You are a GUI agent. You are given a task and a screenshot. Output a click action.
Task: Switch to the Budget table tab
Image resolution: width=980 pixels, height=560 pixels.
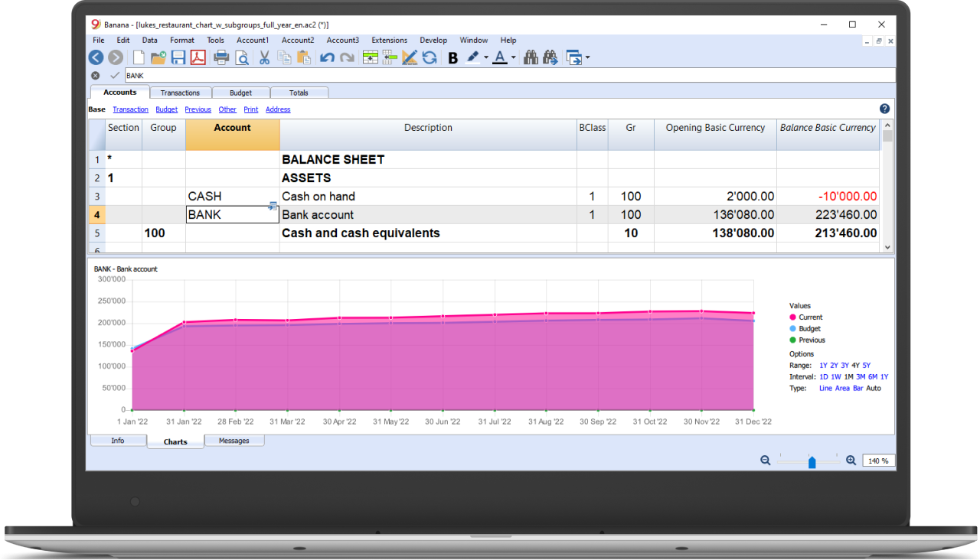click(240, 93)
